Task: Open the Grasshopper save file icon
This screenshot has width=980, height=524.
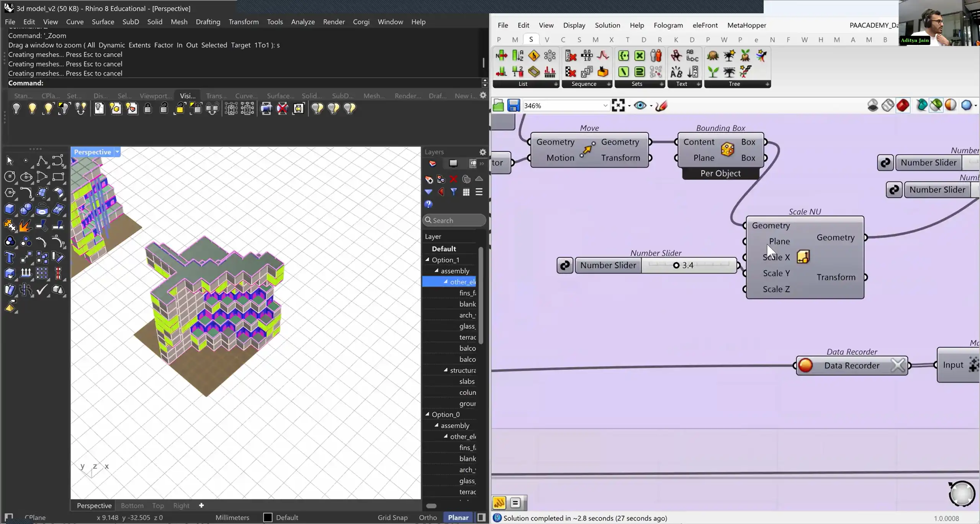Action: click(x=513, y=105)
